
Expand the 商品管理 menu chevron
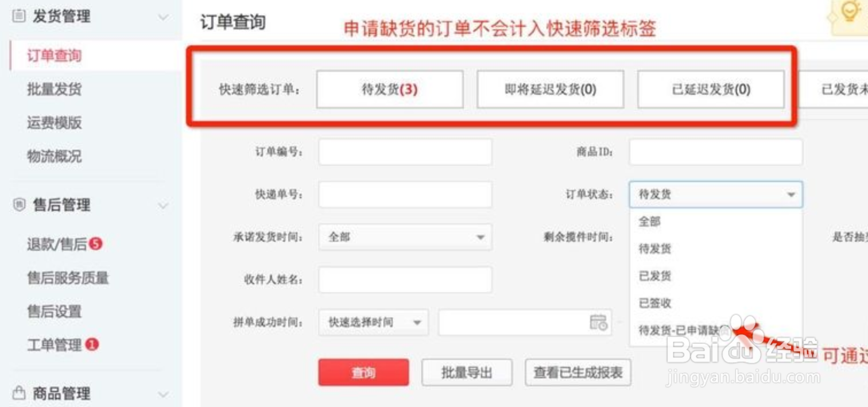pos(163,394)
